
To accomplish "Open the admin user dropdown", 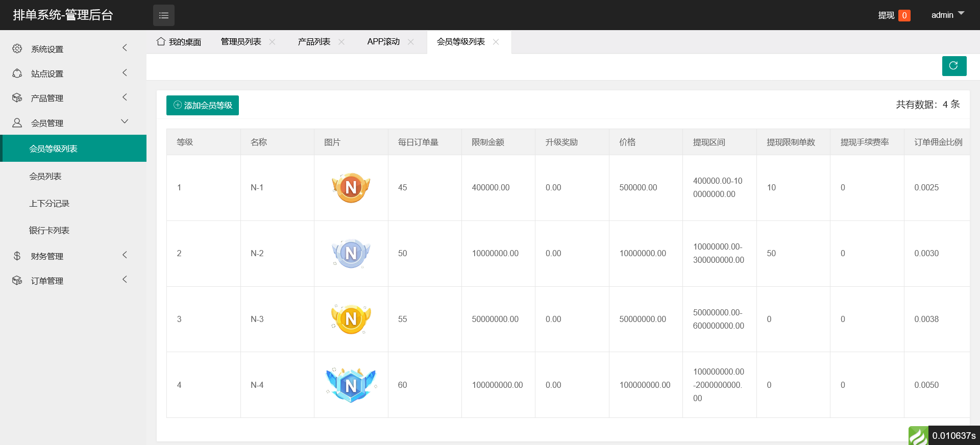I will pos(947,15).
